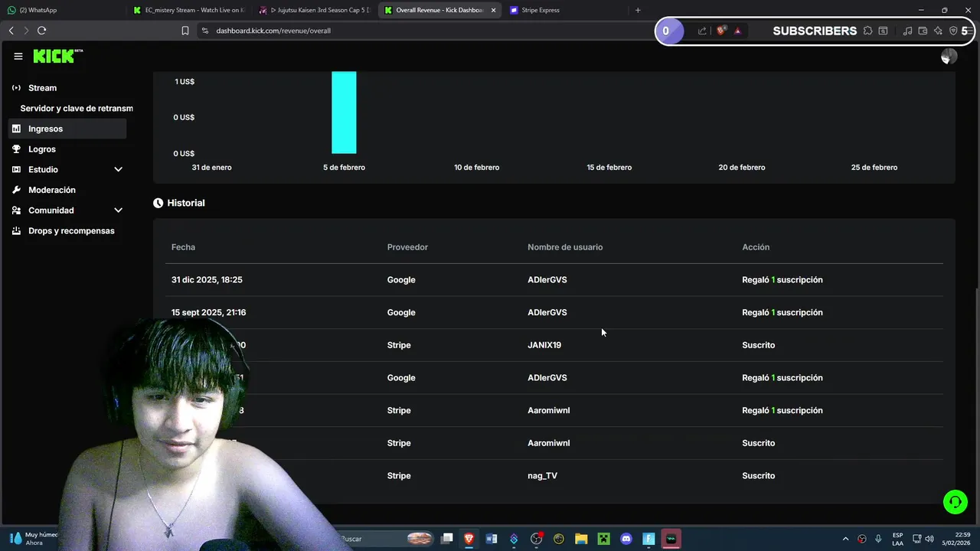
Task: Click the Comunidad people icon
Action: click(16, 210)
